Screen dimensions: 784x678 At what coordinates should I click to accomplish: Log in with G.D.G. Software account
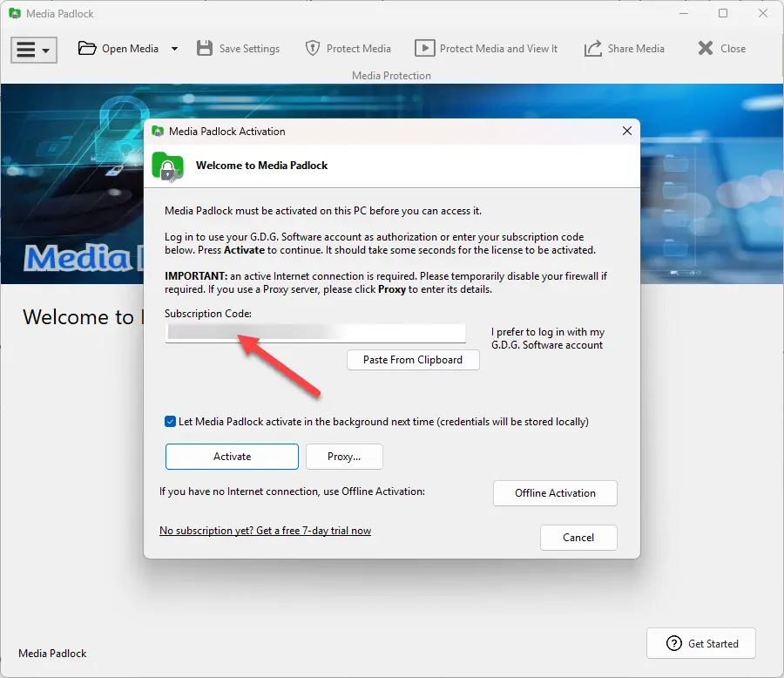[546, 338]
